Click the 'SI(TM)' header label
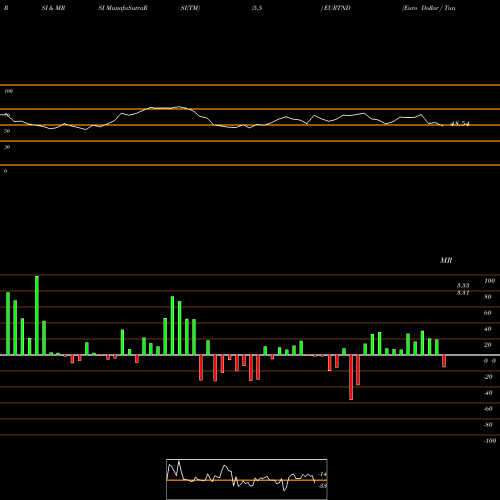Image resolution: width=500 pixels, height=500 pixels. [x=190, y=8]
